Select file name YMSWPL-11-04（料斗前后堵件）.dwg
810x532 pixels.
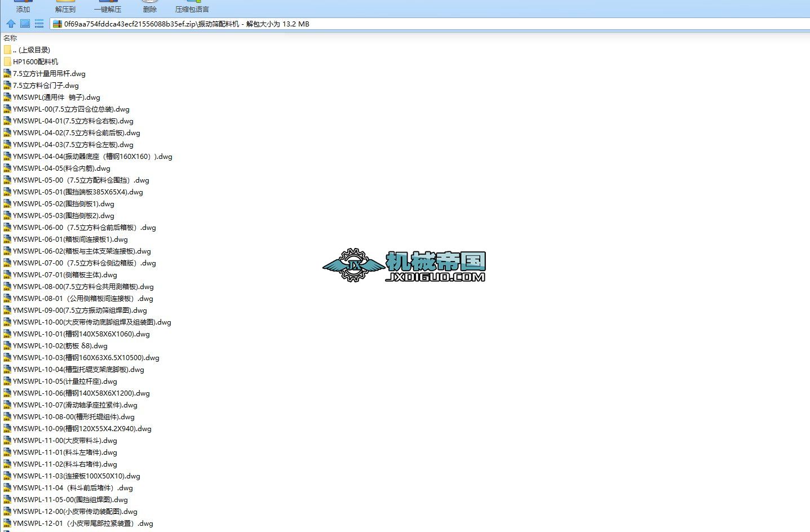pyautogui.click(x=73, y=488)
